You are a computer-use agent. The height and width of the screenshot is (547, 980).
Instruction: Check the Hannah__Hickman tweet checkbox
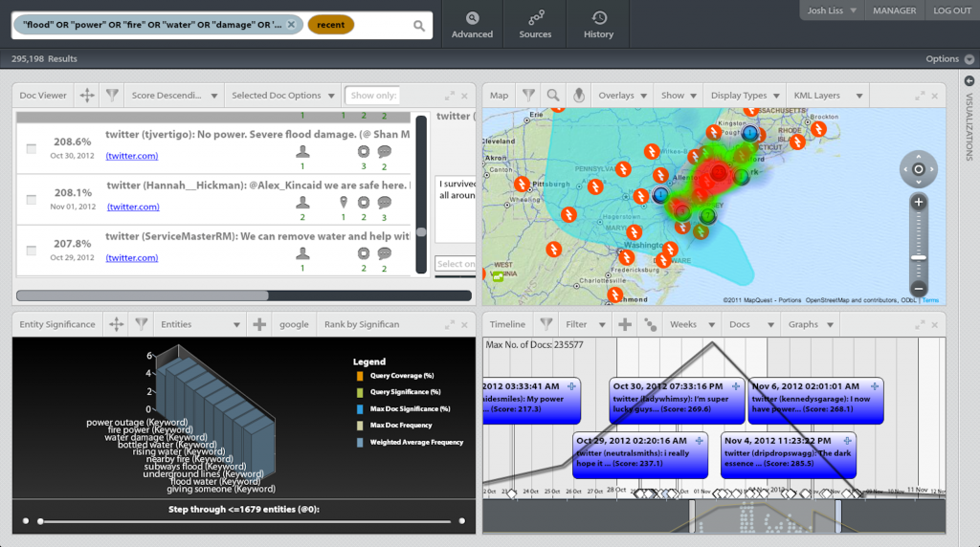tap(32, 200)
